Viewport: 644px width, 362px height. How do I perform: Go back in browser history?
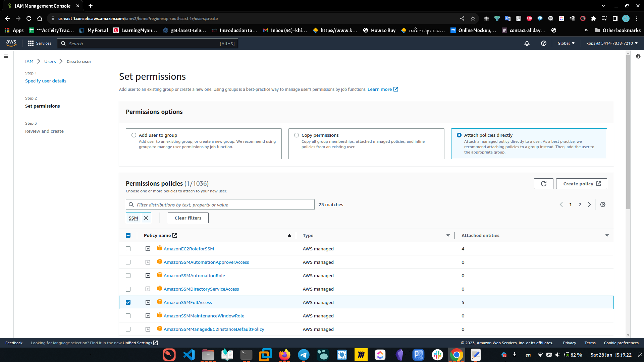click(x=7, y=18)
